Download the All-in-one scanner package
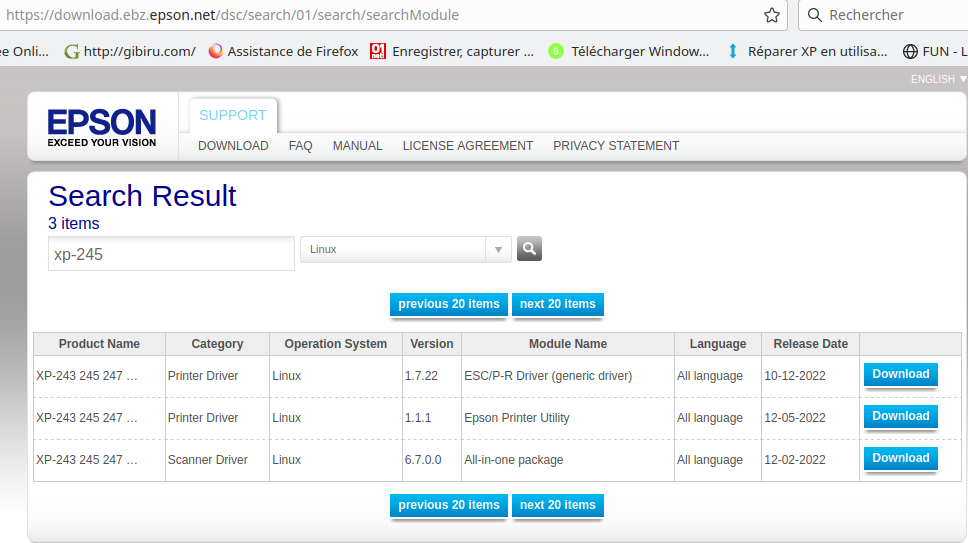Image resolution: width=968 pixels, height=543 pixels. pyautogui.click(x=901, y=458)
